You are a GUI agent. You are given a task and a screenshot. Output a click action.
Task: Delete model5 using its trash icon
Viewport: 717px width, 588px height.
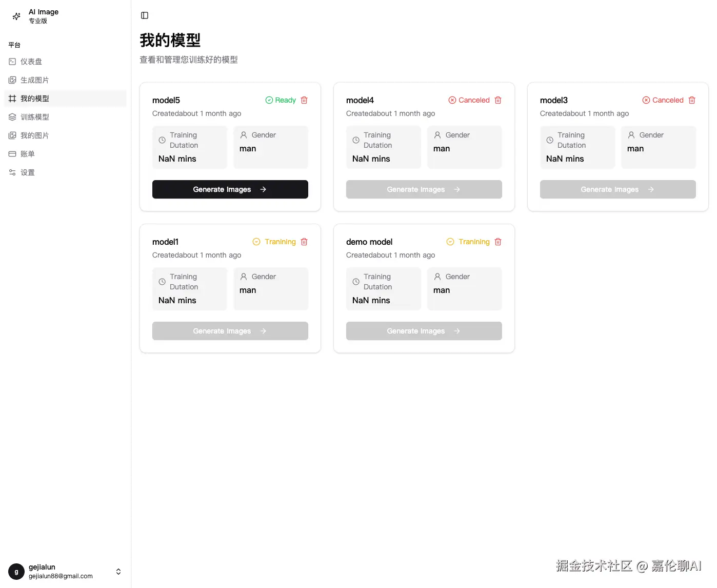coord(304,100)
